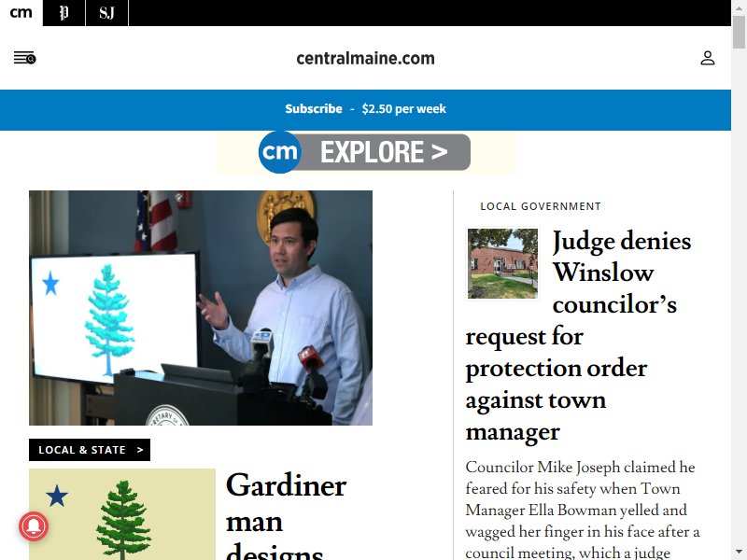Open the LOCAL GOVERNMENT category link
The width and height of the screenshot is (747, 560).
click(x=541, y=206)
